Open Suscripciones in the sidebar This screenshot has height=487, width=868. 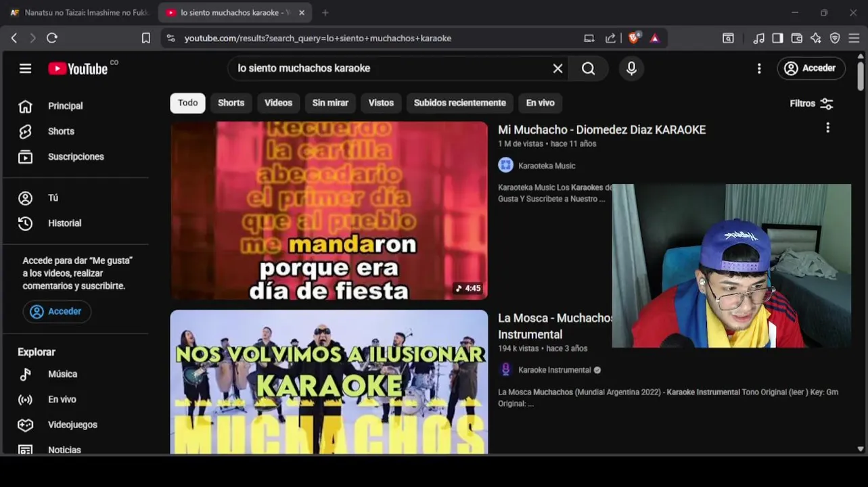click(76, 157)
